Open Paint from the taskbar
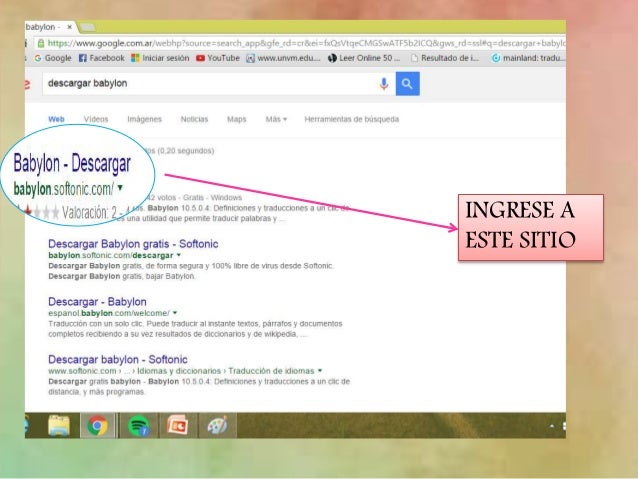The width and height of the screenshot is (638, 479). 217,426
